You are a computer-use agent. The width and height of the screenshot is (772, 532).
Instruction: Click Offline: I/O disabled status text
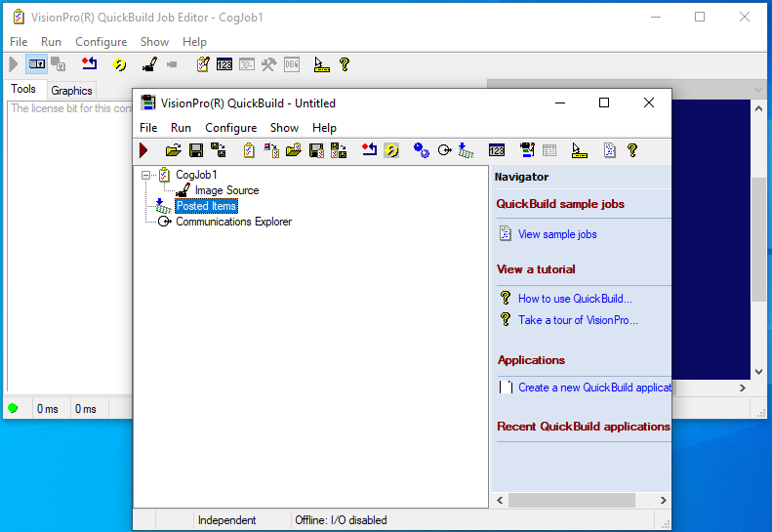341,520
